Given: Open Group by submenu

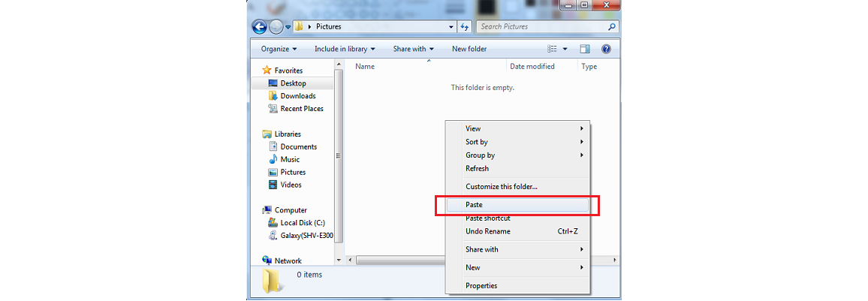Looking at the screenshot, I should click(x=518, y=155).
